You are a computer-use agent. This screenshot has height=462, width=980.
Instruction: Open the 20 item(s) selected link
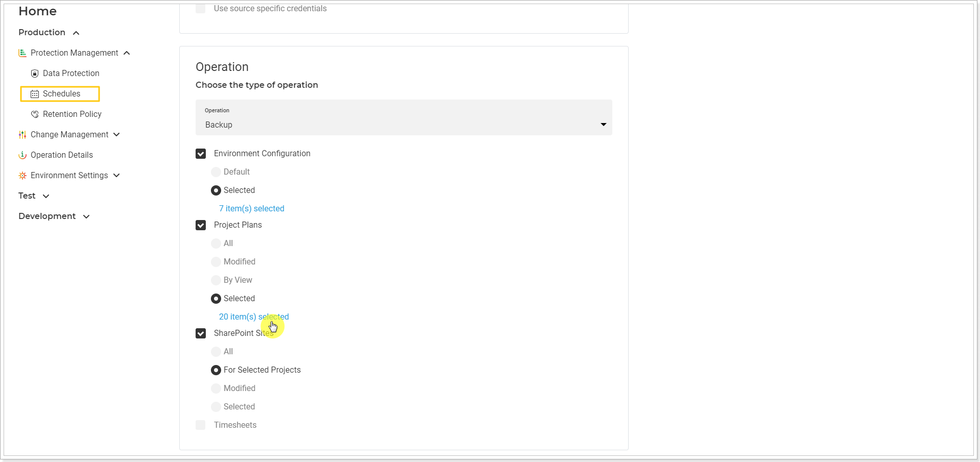(x=254, y=317)
